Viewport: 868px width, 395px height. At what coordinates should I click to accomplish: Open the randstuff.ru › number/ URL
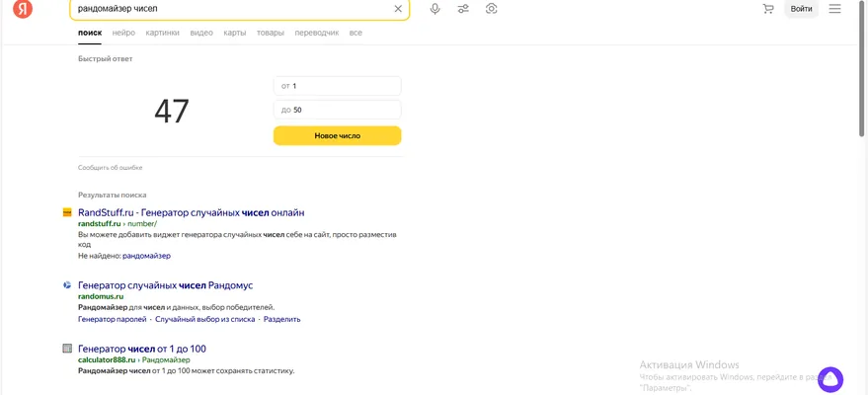coord(118,223)
